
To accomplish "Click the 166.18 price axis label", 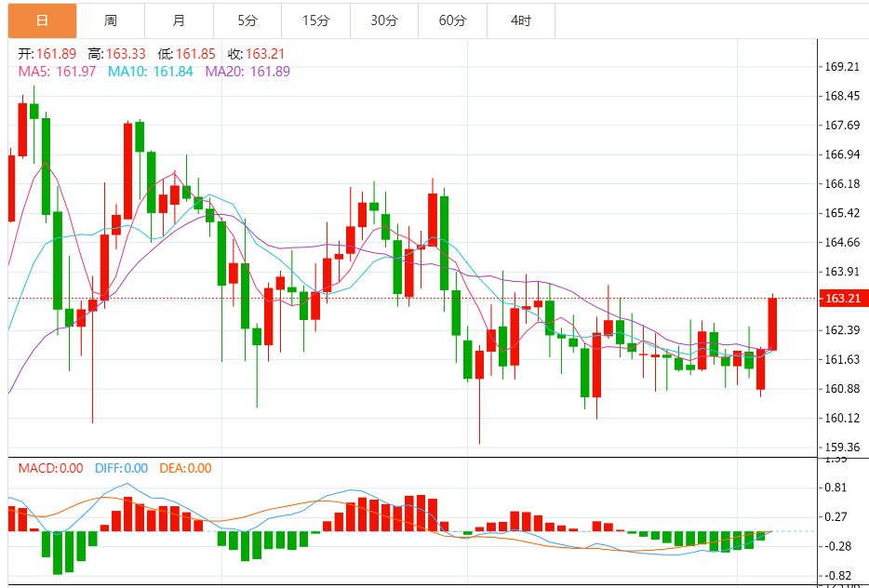I will click(842, 184).
